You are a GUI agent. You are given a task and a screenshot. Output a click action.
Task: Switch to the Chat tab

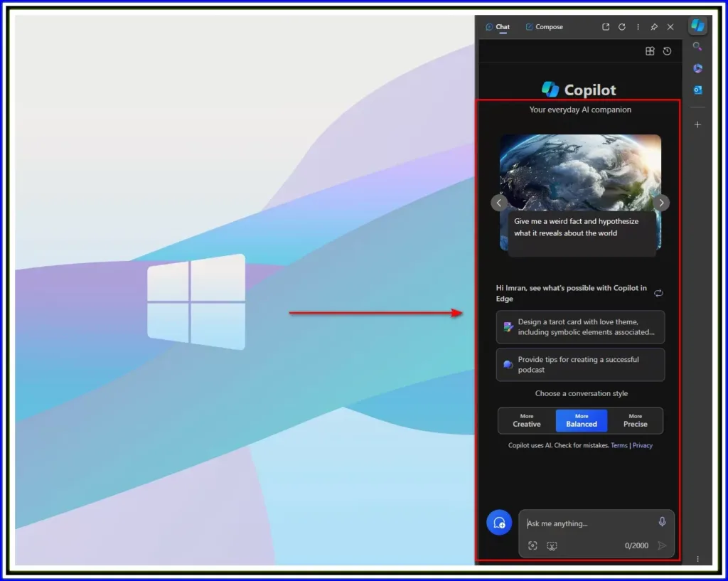point(497,27)
